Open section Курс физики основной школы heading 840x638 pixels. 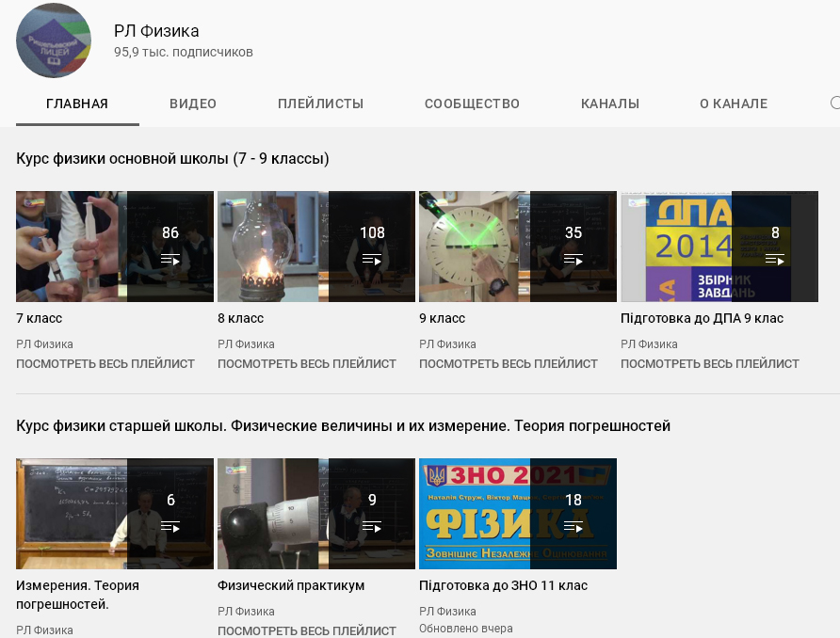click(x=172, y=159)
